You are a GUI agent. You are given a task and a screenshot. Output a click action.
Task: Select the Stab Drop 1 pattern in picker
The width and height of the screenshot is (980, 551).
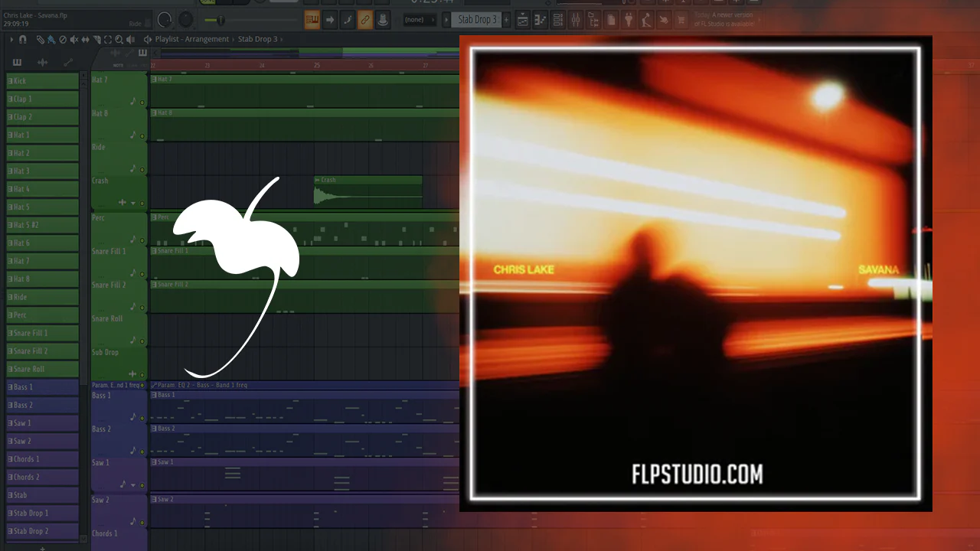click(43, 513)
